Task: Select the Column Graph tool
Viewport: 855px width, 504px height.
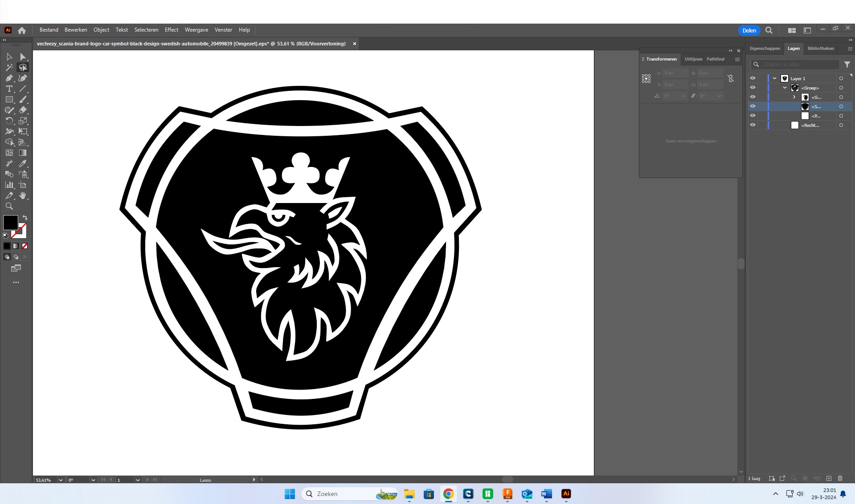Action: click(x=9, y=185)
